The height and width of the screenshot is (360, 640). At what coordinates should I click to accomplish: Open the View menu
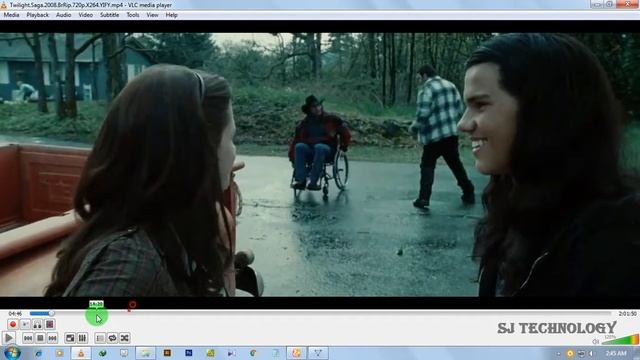click(x=152, y=15)
